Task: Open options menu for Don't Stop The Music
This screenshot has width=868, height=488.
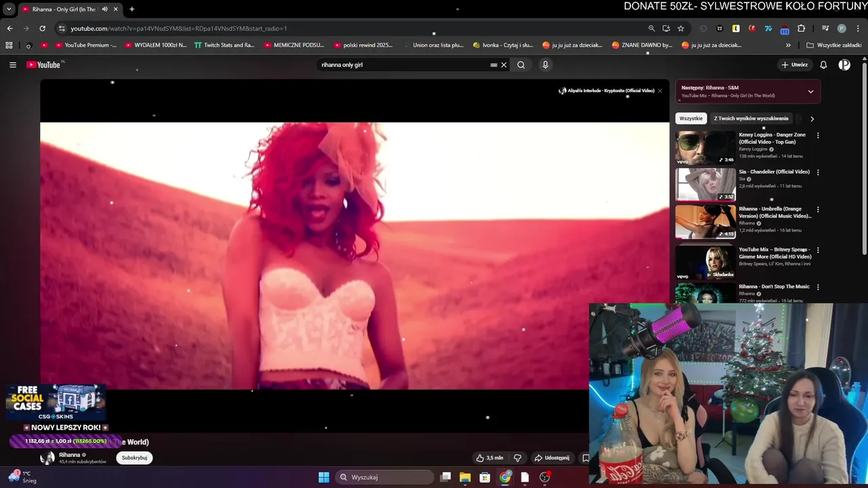Action: 818,287
